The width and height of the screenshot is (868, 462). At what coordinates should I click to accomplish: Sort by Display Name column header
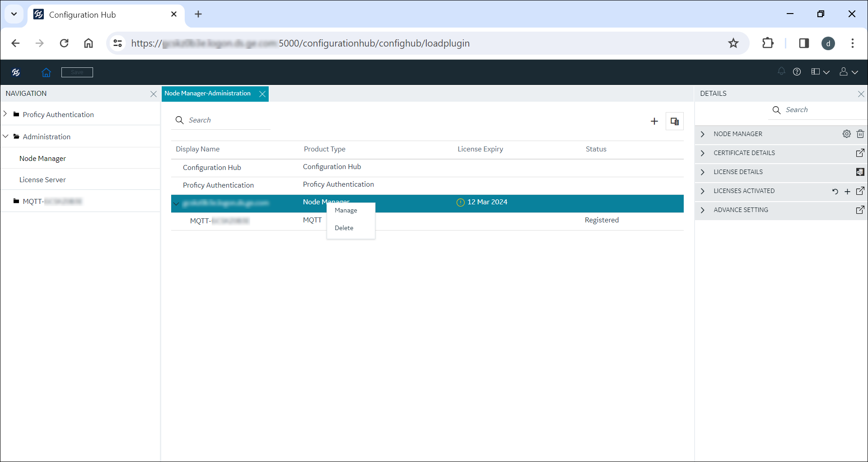198,149
